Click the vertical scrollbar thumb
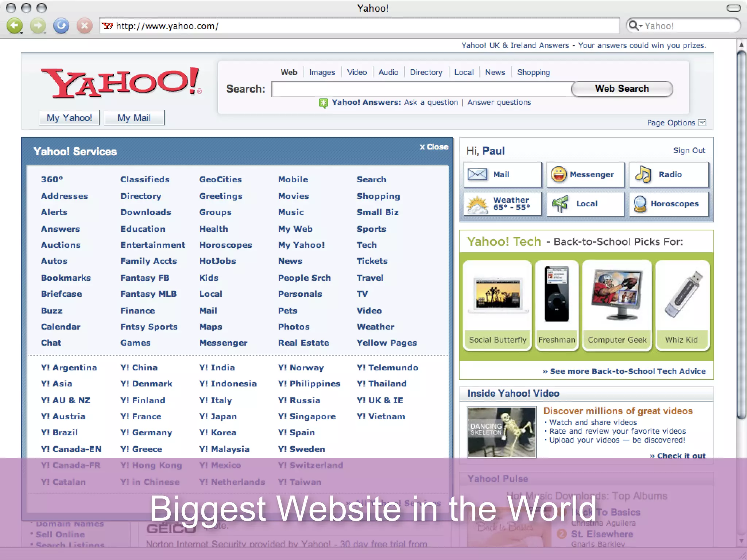Image resolution: width=747 pixels, height=560 pixels. (x=741, y=235)
